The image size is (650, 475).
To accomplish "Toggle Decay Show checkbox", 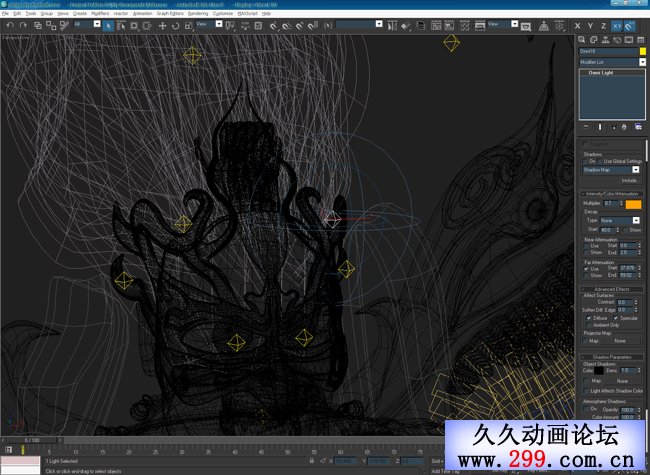I will 625,230.
